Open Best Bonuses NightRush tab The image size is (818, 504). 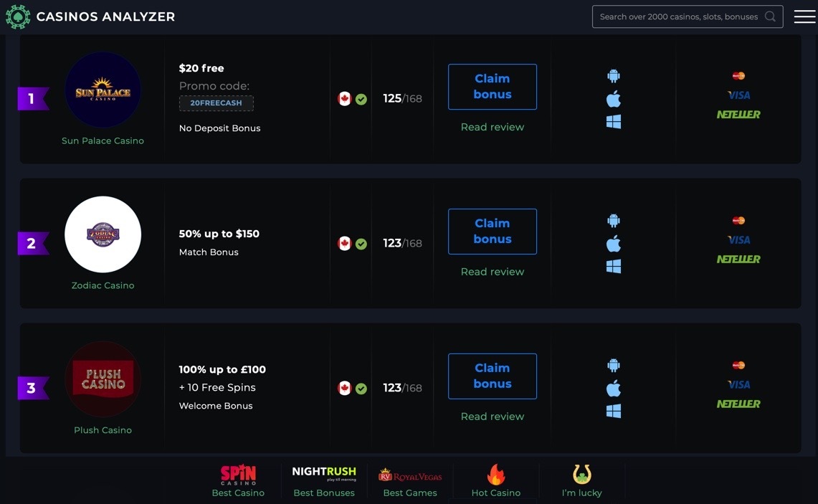tap(324, 480)
